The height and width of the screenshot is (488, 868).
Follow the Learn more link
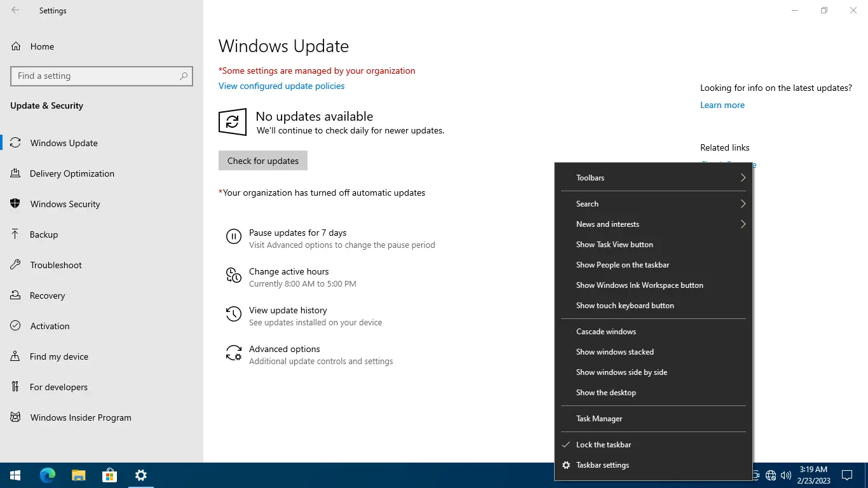coord(722,105)
